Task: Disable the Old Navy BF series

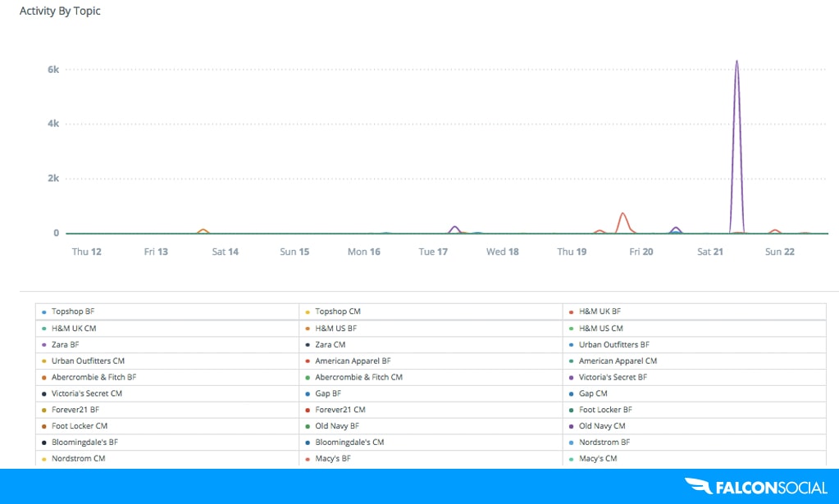Action: tap(336, 426)
